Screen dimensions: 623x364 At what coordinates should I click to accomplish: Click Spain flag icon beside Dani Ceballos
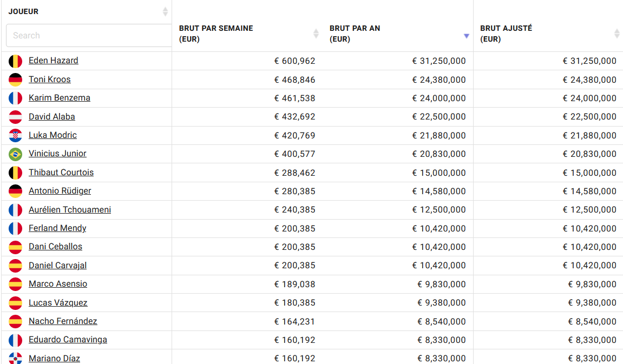coord(16,247)
